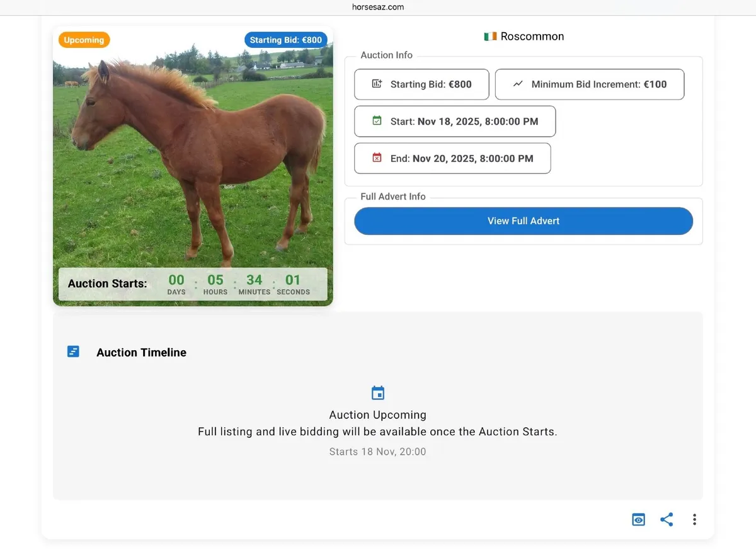The width and height of the screenshot is (756, 555).
Task: Click the horsesaz.com address bar
Action: (x=378, y=7)
